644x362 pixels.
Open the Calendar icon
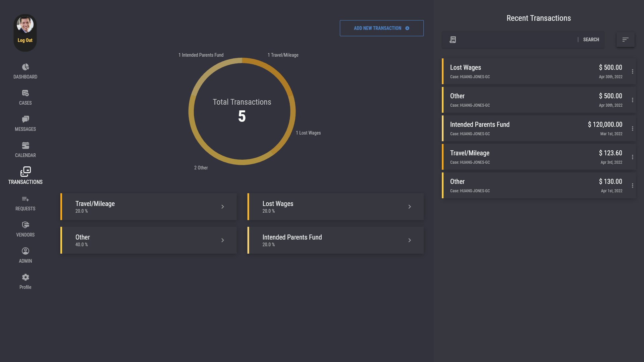[x=25, y=146]
